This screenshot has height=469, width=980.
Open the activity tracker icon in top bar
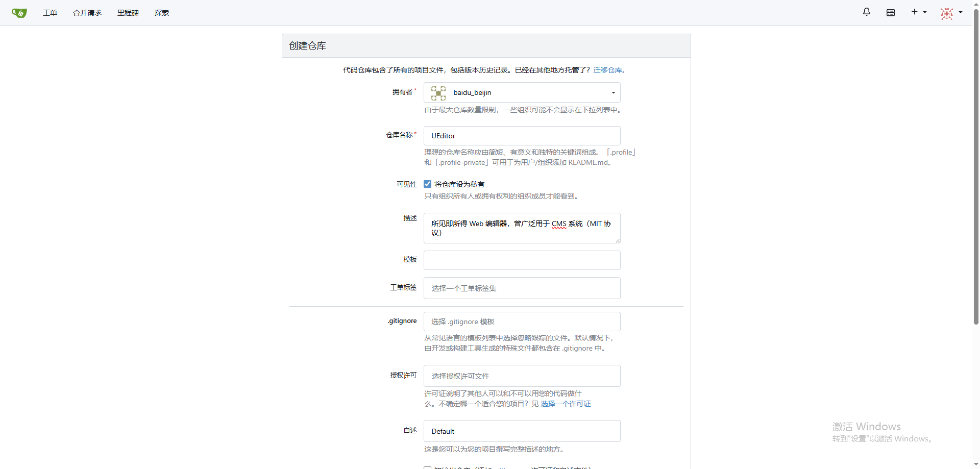[x=891, y=13]
